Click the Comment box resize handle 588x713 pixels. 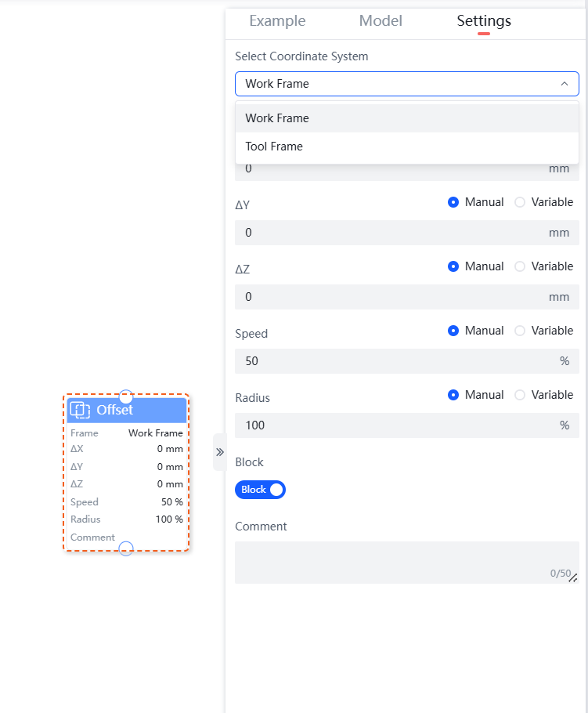(573, 577)
